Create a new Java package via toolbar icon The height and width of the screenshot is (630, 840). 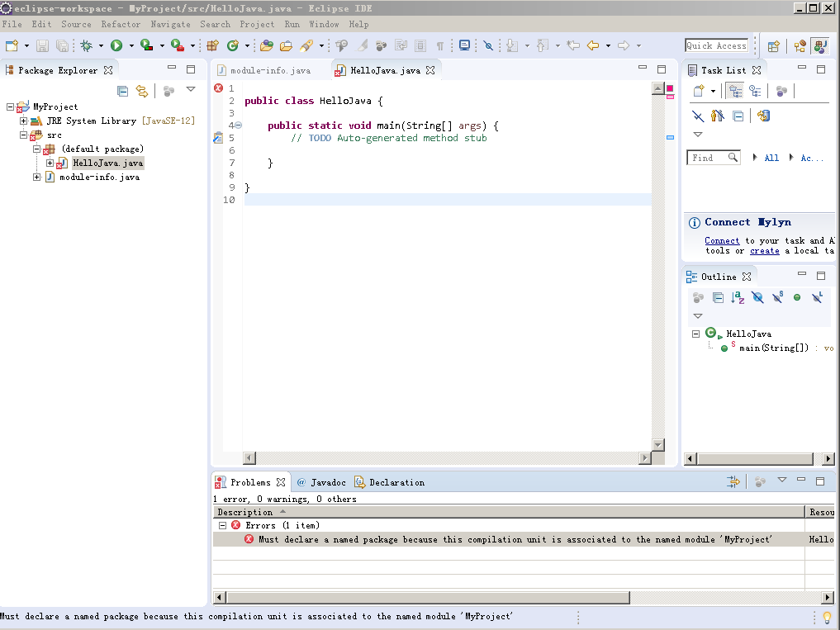(212, 45)
